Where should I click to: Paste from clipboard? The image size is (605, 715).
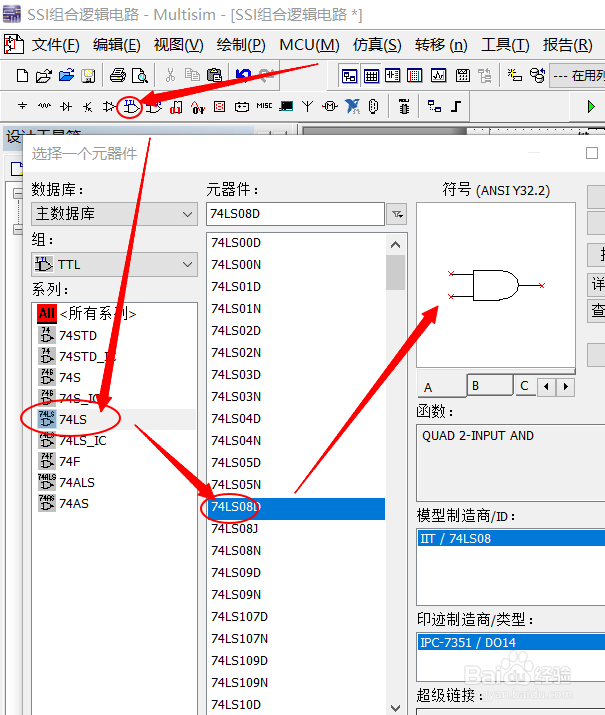pyautogui.click(x=214, y=75)
